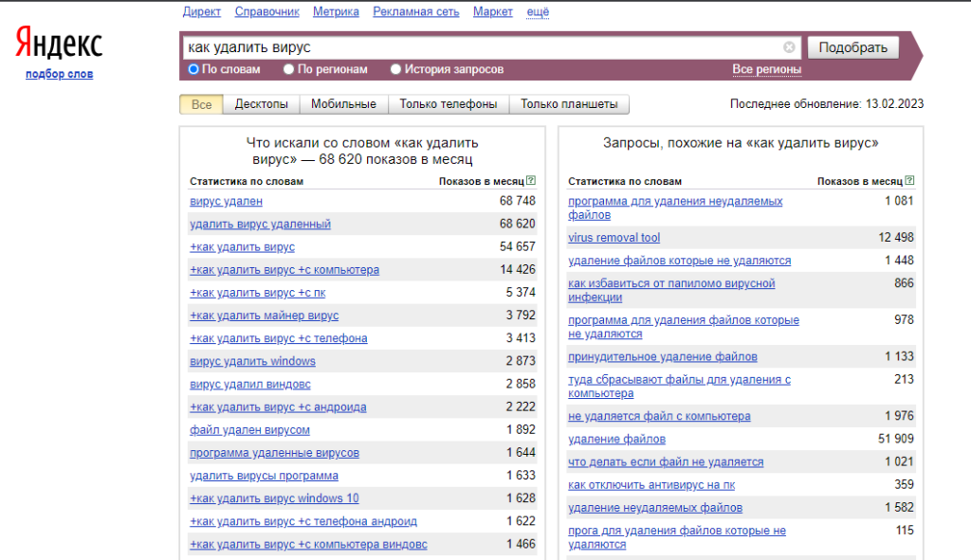Image resolution: width=971 pixels, height=560 pixels.
Task: Switch to the Только телефоны tab
Action: click(449, 104)
